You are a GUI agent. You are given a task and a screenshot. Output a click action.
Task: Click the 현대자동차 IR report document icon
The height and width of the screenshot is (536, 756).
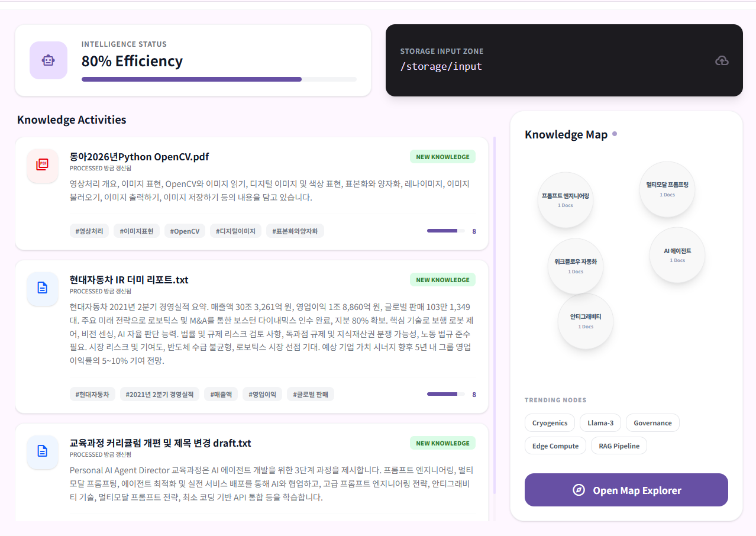[43, 288]
